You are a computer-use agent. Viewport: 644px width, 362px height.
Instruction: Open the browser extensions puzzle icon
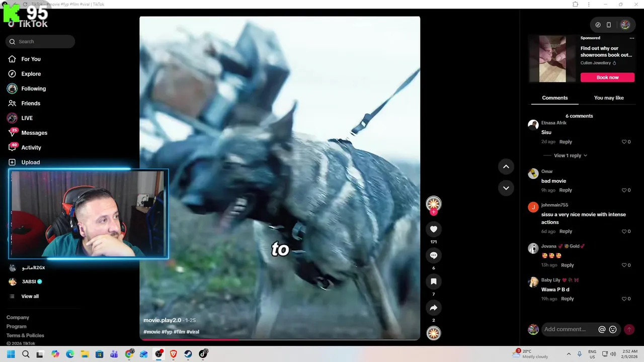pyautogui.click(x=575, y=4)
